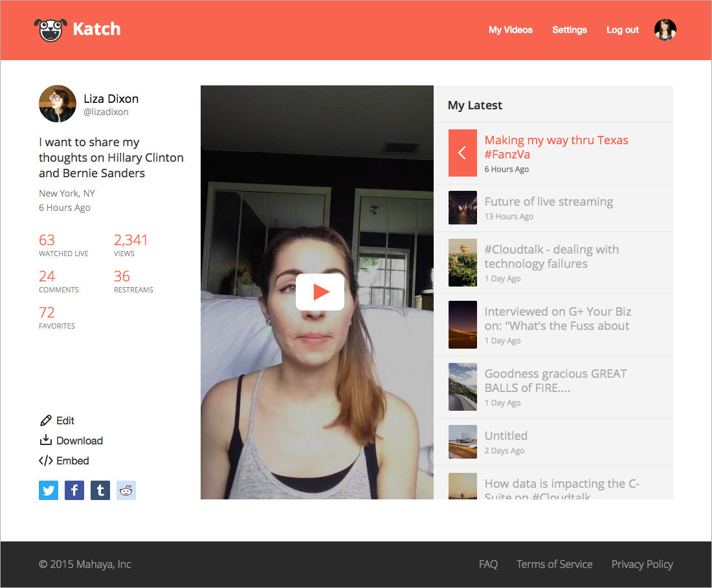The width and height of the screenshot is (712, 588).
Task: Click the Edit label
Action: click(65, 420)
